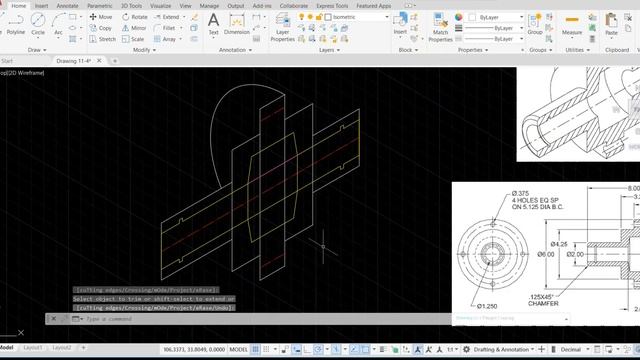Select the Polyline tool
Viewport: 640px width, 360px height.
pyautogui.click(x=16, y=24)
